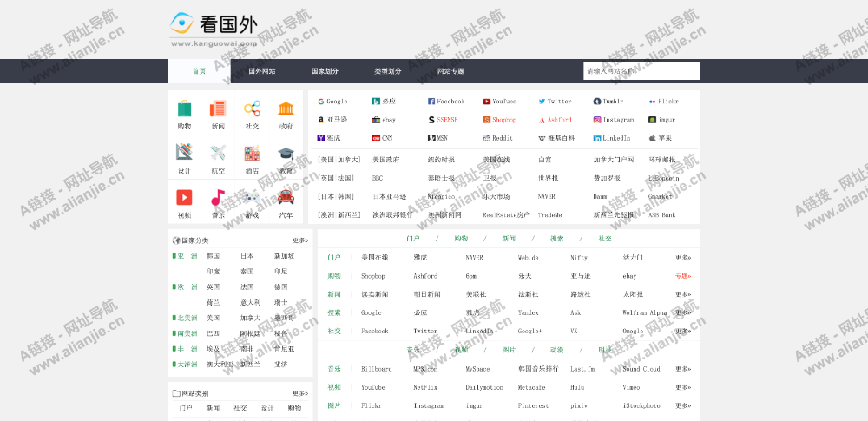The image size is (868, 421).
Task: Open the 航空 airplane category icon
Action: click(218, 152)
